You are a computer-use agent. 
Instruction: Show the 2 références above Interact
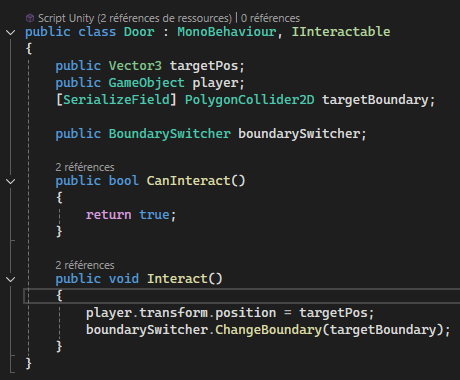(85, 265)
